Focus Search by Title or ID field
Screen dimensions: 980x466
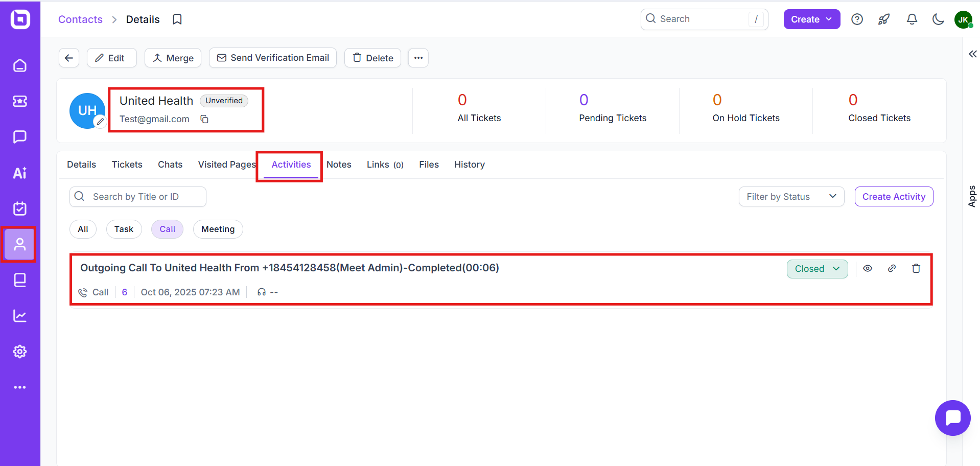(138, 197)
